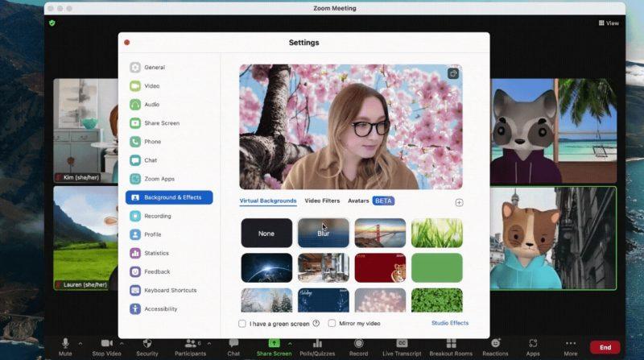Switch to Video Filters tab
This screenshot has height=360, width=644.
click(322, 201)
